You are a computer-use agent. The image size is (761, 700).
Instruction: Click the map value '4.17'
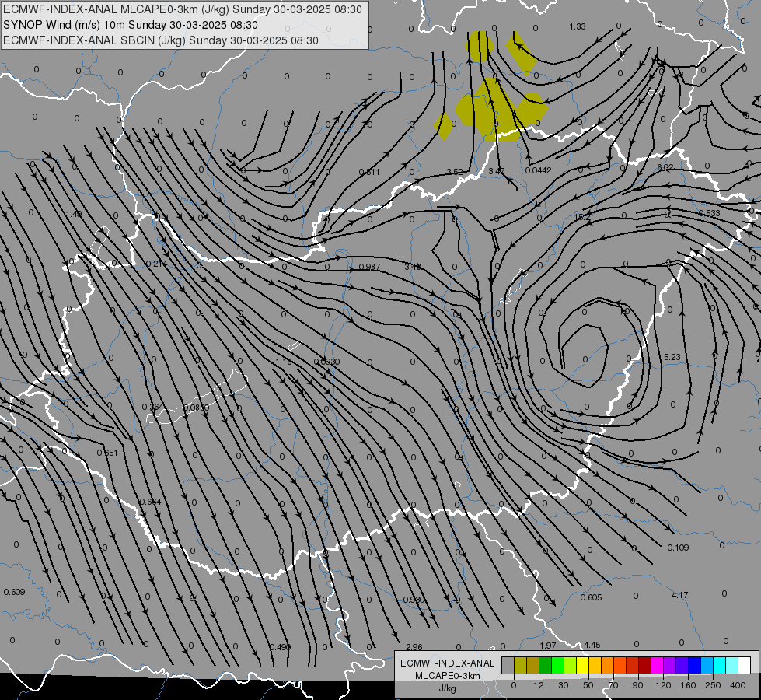click(x=680, y=595)
